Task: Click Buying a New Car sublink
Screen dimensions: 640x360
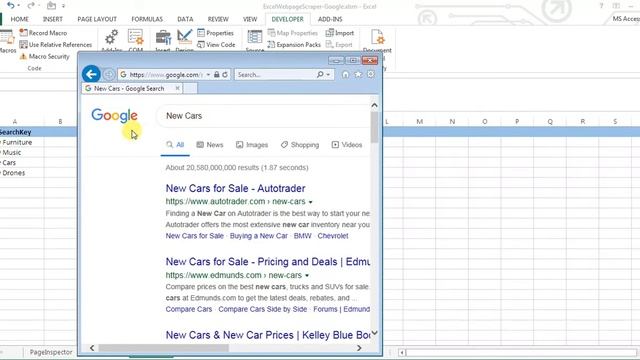Action: click(259, 236)
